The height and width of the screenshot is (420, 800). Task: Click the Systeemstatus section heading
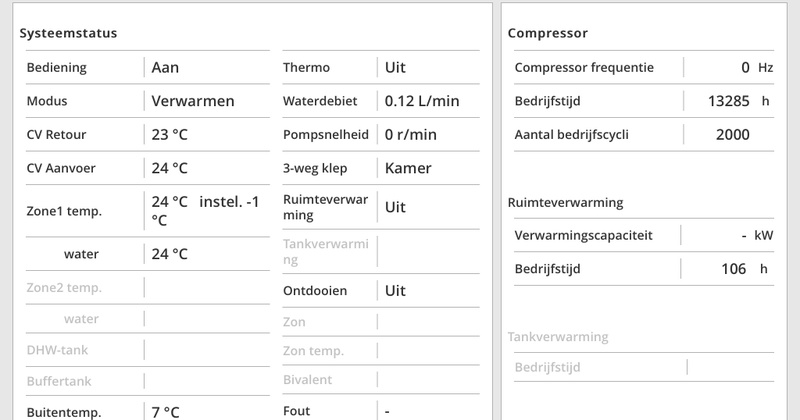coord(68,33)
